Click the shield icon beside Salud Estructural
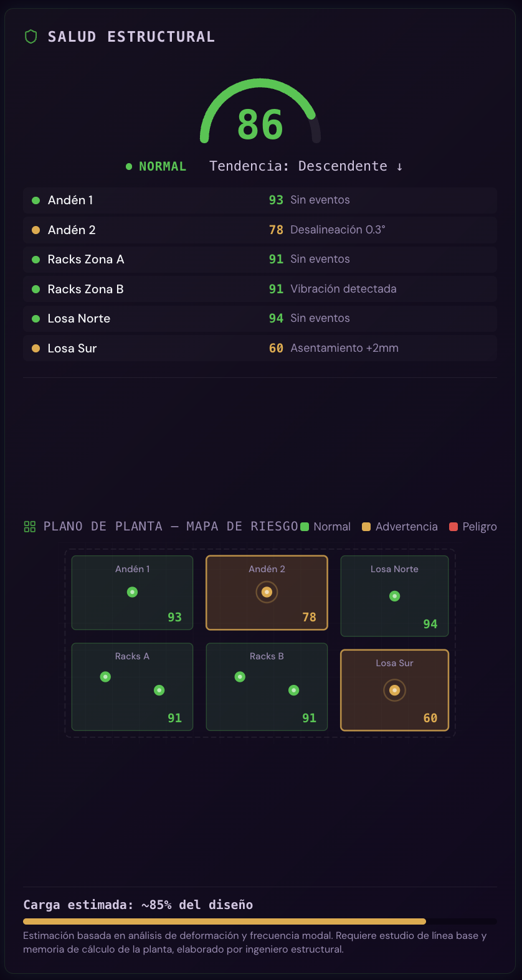The image size is (522, 980). click(31, 37)
